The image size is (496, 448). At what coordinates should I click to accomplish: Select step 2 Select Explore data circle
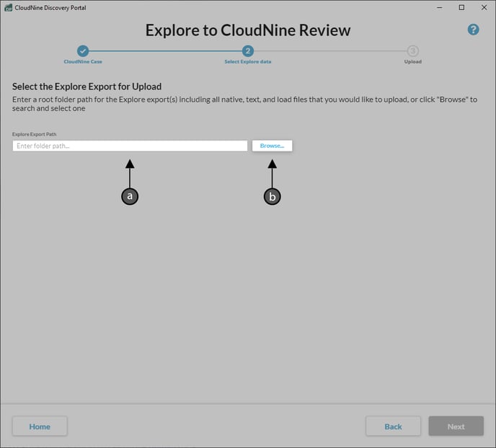coord(248,50)
